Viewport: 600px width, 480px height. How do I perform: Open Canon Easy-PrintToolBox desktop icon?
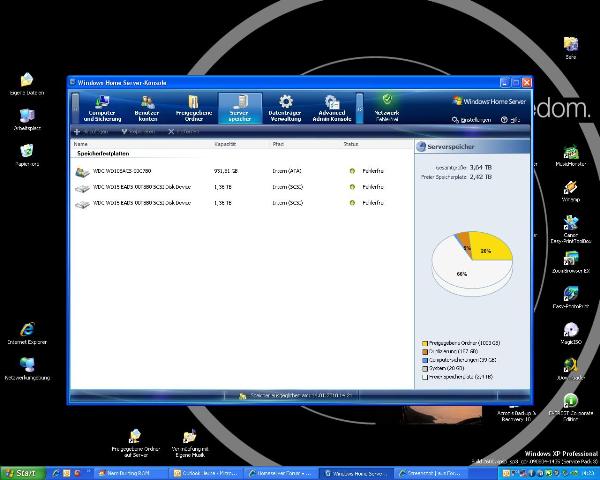(x=571, y=229)
